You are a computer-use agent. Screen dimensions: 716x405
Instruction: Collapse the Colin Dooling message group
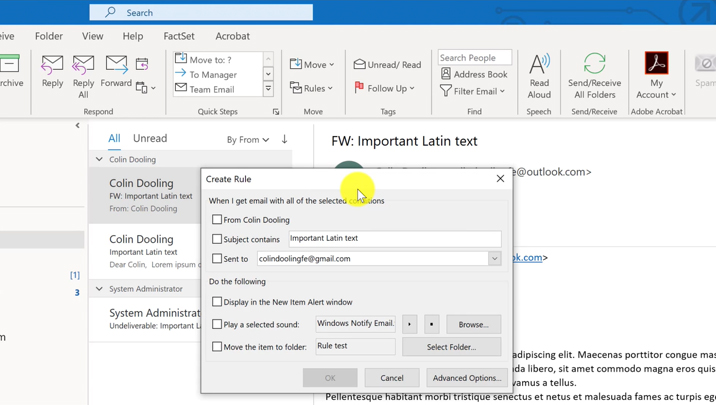click(99, 160)
